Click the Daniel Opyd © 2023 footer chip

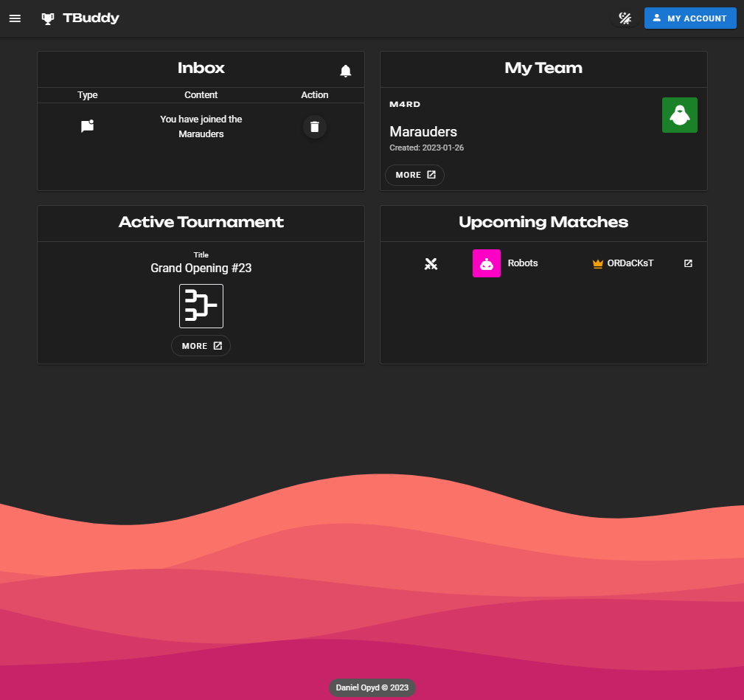click(x=372, y=687)
